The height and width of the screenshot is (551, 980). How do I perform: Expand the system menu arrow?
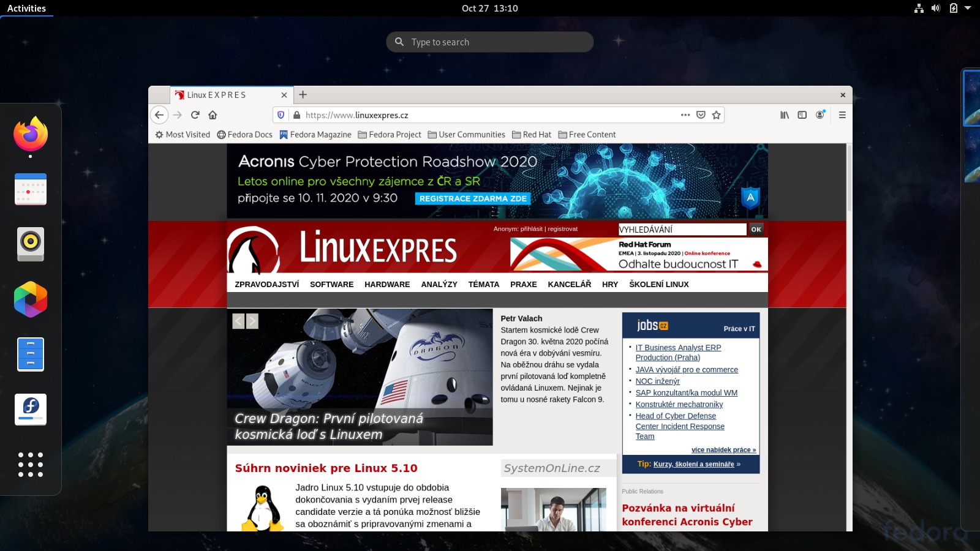coord(968,8)
